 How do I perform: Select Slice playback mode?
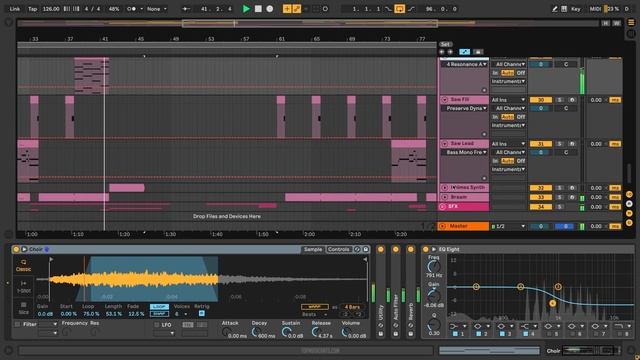tap(24, 308)
